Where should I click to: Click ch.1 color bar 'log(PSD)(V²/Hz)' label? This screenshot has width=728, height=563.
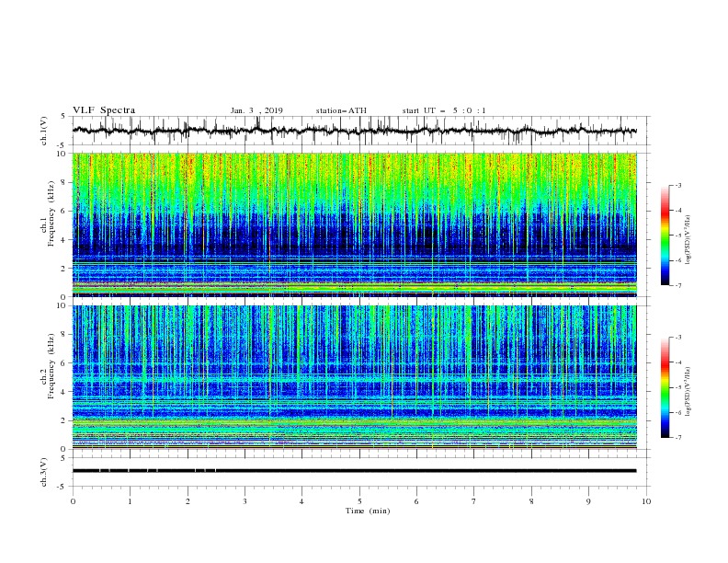coord(688,240)
